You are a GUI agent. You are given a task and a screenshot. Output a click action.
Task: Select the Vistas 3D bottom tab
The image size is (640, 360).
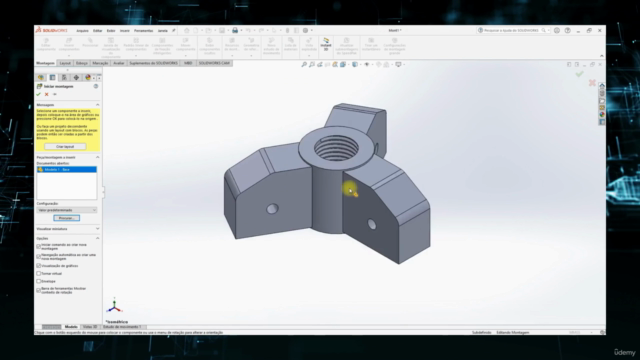coord(90,327)
